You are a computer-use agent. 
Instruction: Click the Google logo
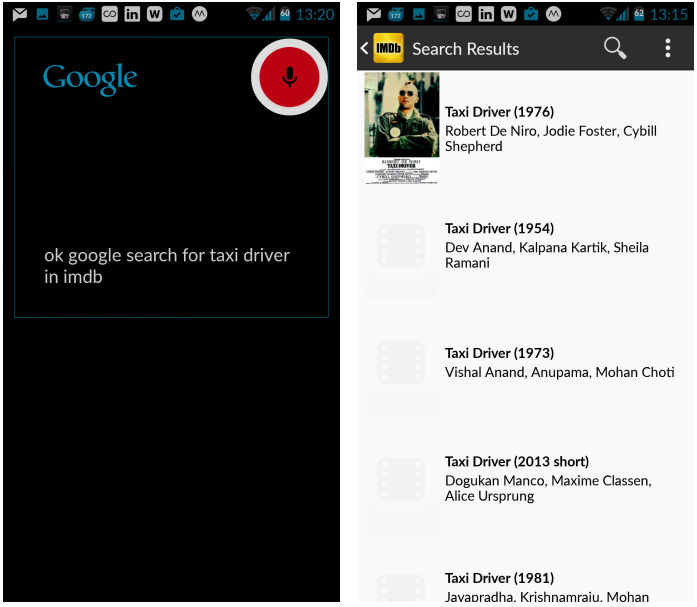90,79
